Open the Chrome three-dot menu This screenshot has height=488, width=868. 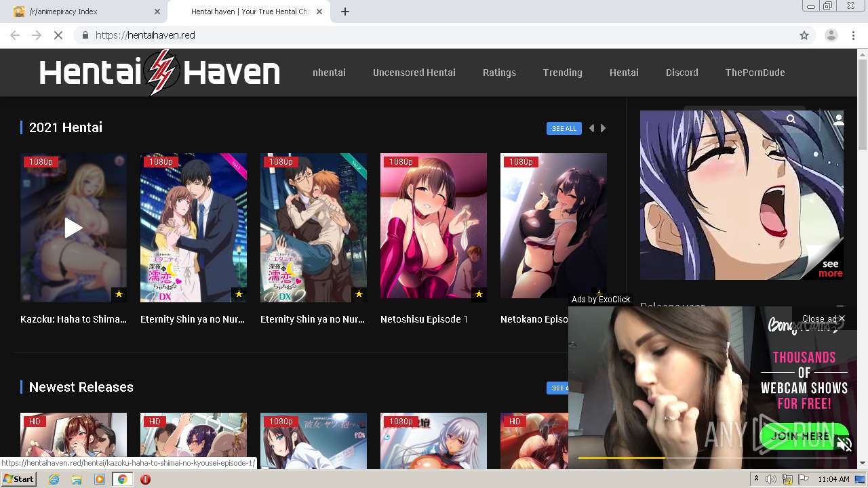tap(853, 35)
